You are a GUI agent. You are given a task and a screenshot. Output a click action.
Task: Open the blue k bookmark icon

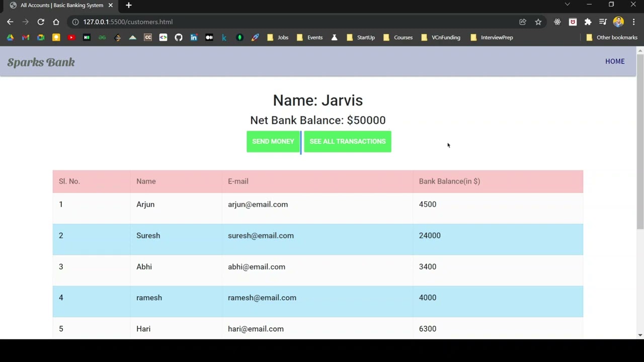[224, 37]
